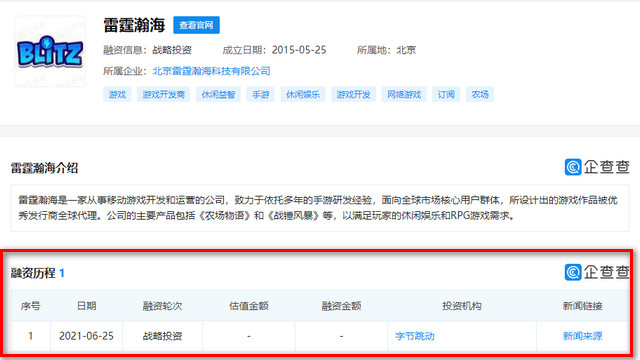
Task: Click the 融资轮次 column header
Action: coord(162,306)
